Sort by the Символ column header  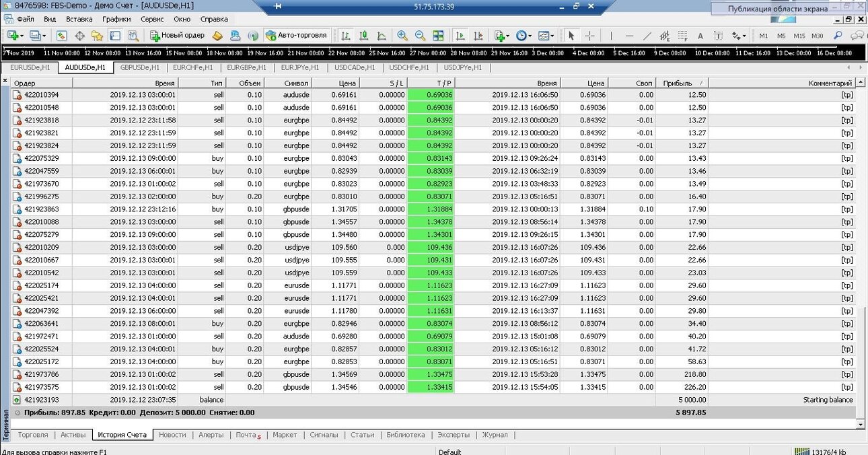pyautogui.click(x=288, y=83)
